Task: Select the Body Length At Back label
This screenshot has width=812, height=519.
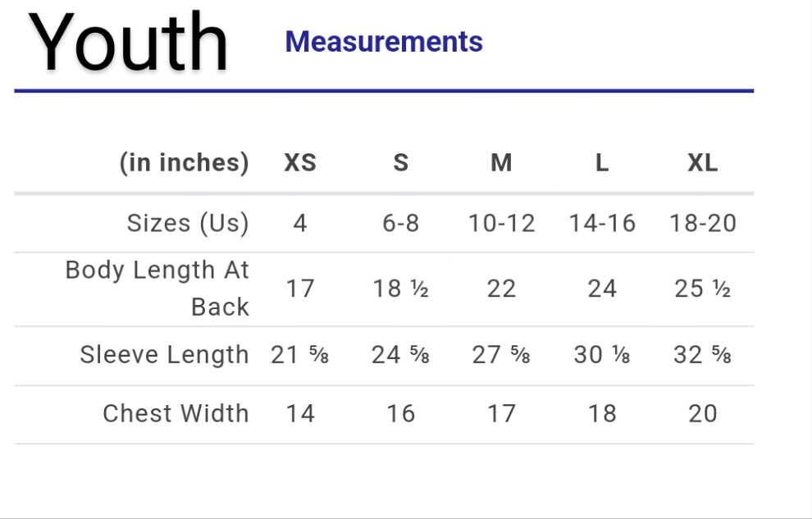Action: point(157,288)
